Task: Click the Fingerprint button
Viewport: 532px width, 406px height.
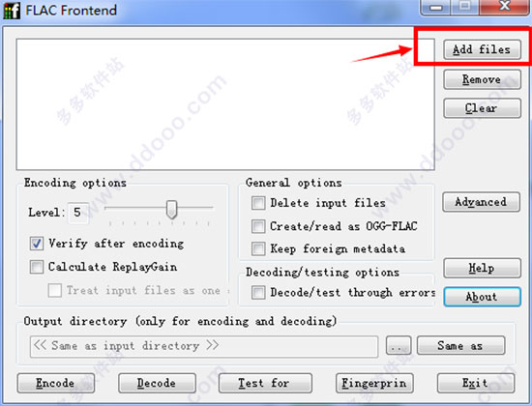Action: pyautogui.click(x=374, y=383)
